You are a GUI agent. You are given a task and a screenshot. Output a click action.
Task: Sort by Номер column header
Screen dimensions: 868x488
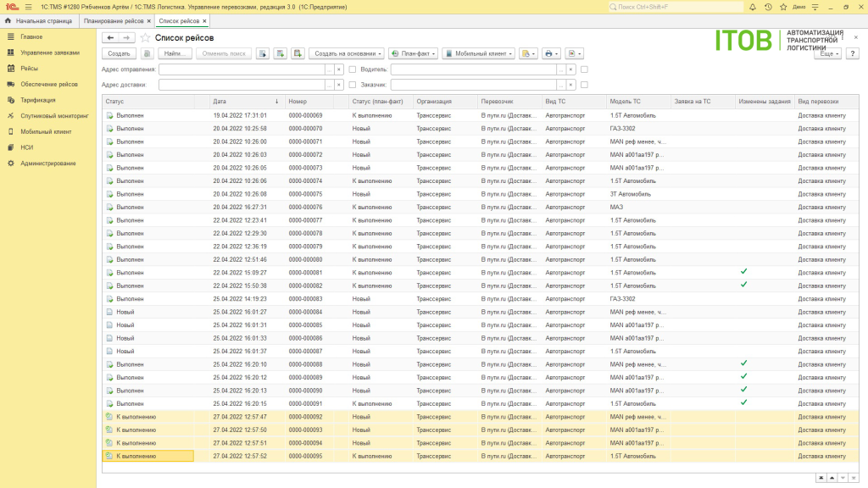click(309, 102)
